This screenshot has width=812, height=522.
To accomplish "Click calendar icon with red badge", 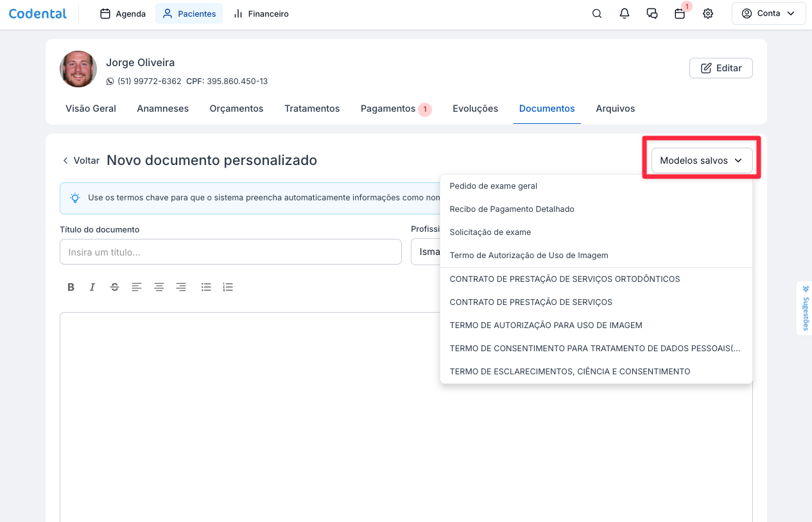I will tap(680, 13).
